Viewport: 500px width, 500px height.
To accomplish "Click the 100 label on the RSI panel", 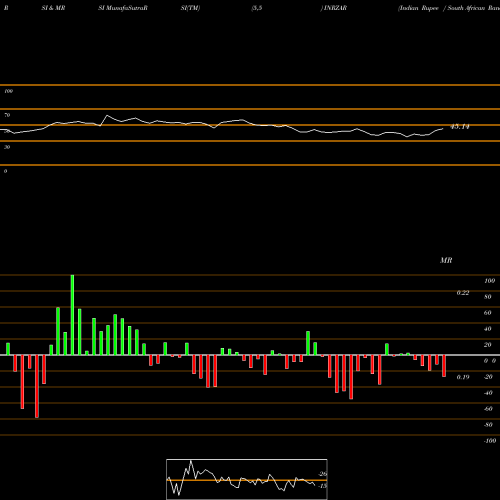I will tap(8, 91).
